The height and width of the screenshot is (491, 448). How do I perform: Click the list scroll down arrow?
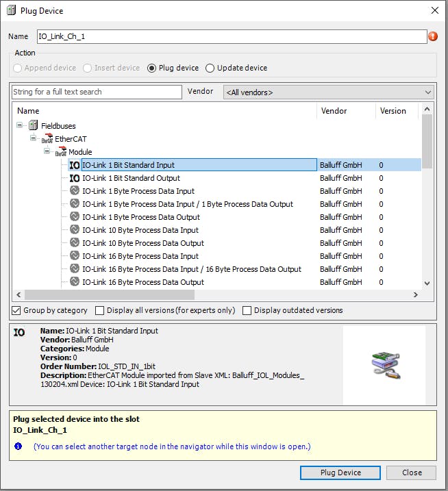pyautogui.click(x=427, y=283)
